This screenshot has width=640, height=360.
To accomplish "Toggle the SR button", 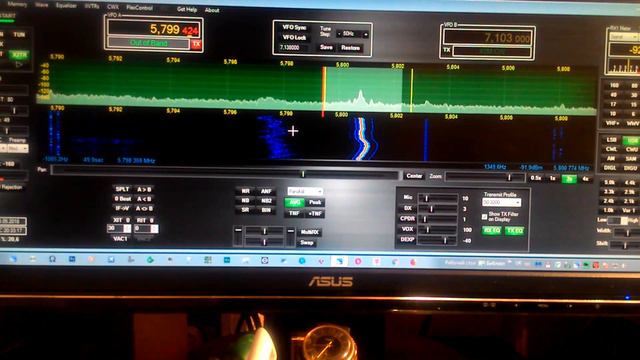I will click(x=245, y=210).
